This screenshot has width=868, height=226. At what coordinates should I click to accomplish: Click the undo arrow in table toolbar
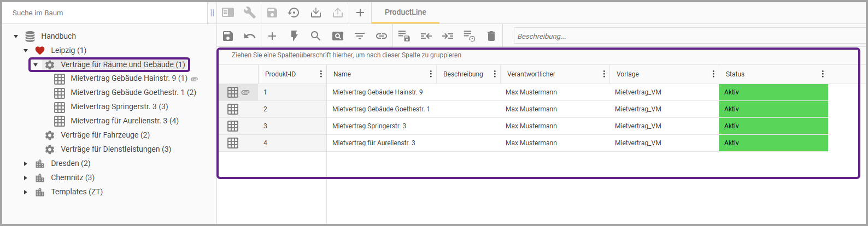tap(250, 36)
